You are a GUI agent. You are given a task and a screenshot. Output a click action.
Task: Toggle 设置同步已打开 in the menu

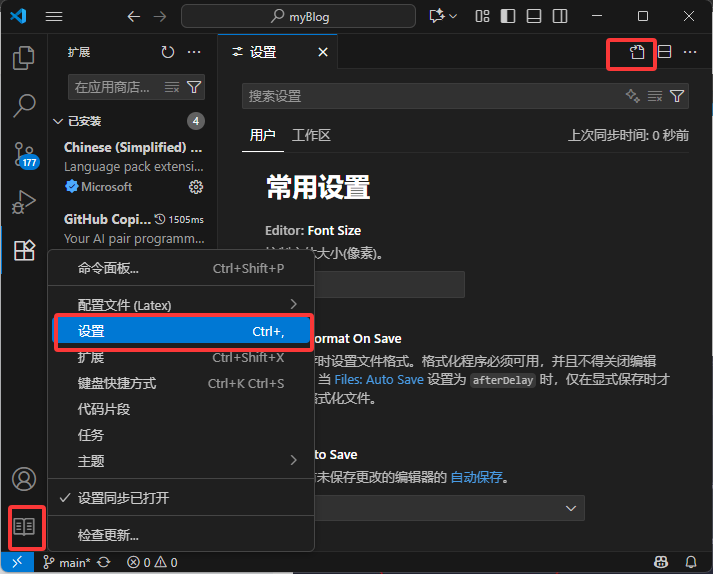(x=123, y=498)
